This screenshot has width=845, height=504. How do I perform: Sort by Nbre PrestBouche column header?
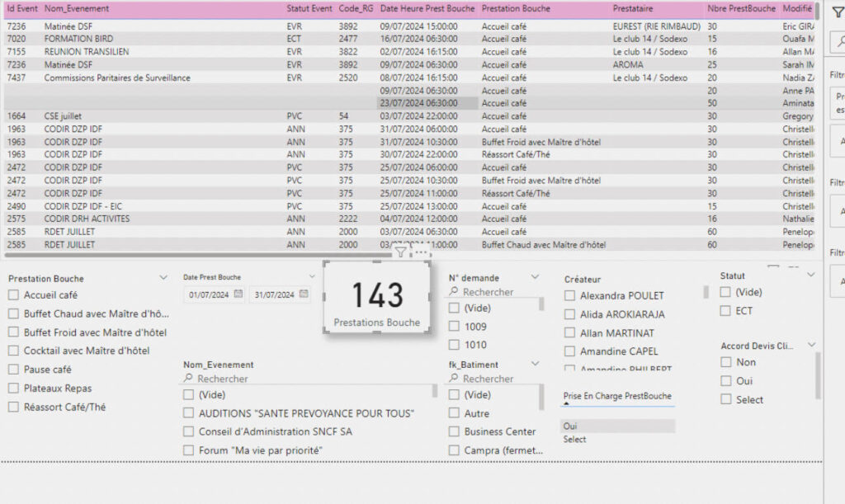[742, 8]
